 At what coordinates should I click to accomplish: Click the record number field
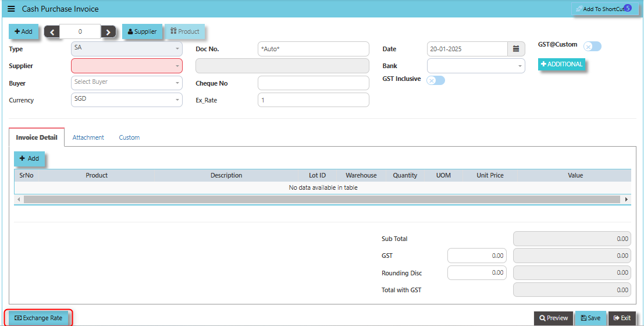click(80, 31)
